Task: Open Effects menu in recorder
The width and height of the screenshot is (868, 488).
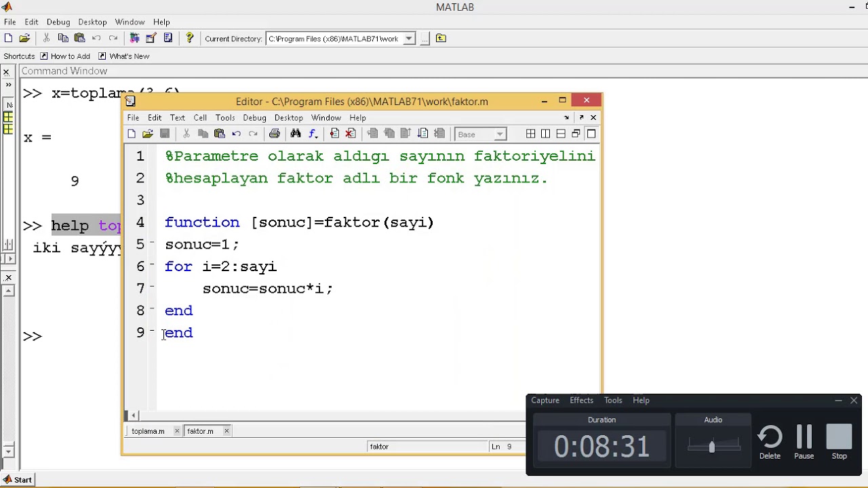Action: coord(581,401)
